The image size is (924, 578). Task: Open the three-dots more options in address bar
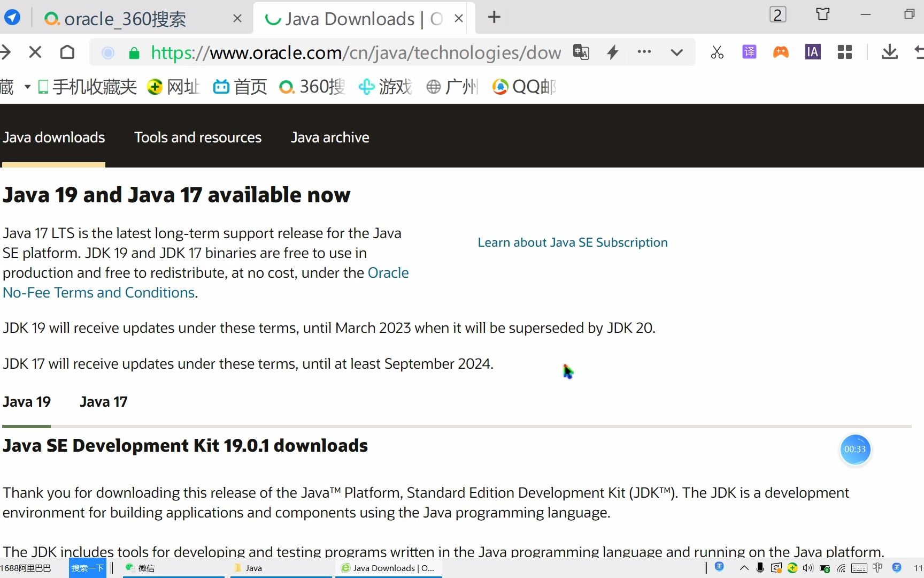pyautogui.click(x=644, y=51)
